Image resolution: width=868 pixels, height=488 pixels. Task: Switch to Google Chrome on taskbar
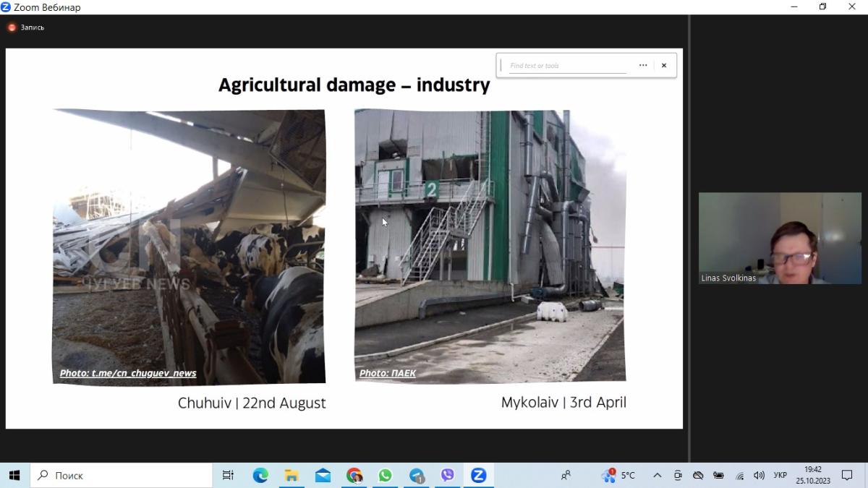tap(354, 475)
